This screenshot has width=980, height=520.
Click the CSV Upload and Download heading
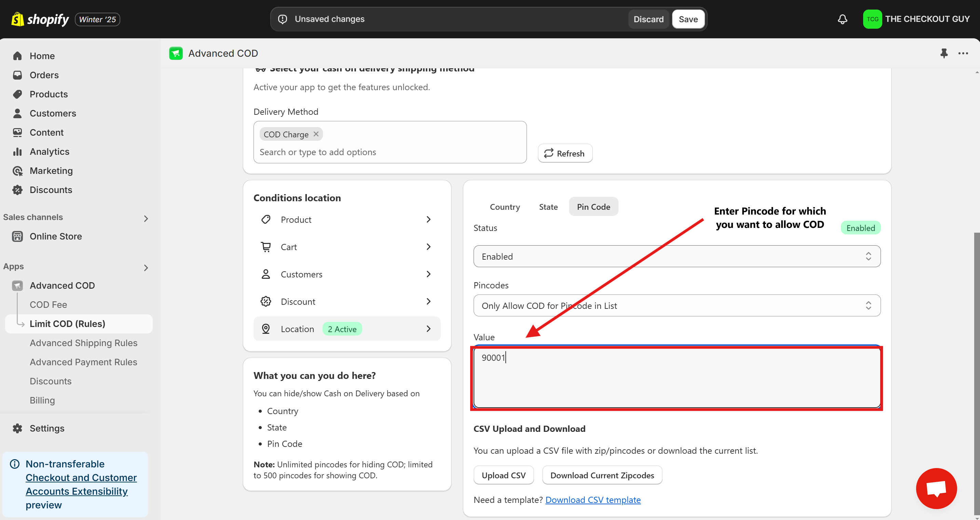pyautogui.click(x=529, y=429)
